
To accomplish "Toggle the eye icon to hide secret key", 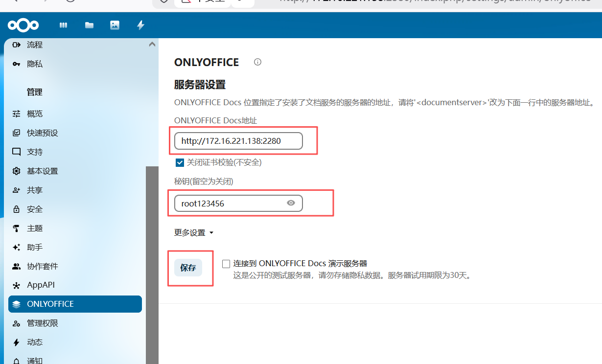I will tap(291, 203).
